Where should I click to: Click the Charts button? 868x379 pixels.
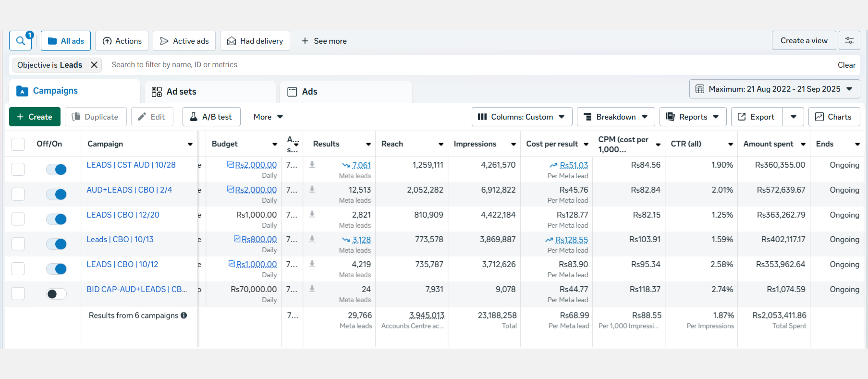click(833, 117)
